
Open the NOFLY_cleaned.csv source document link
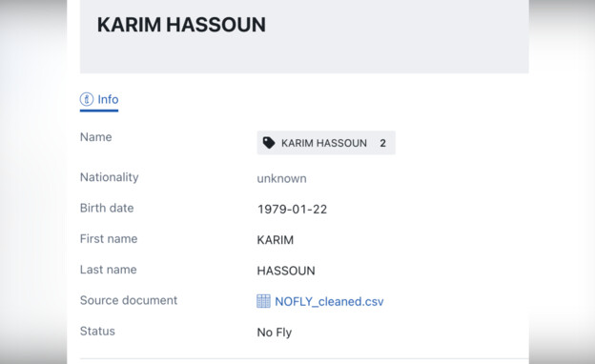pyautogui.click(x=329, y=301)
